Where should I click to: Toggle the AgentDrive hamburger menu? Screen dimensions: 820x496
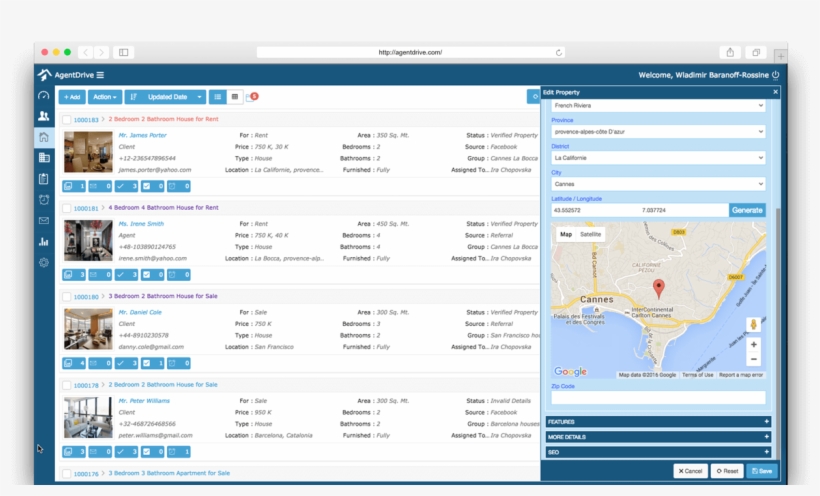tap(100, 75)
